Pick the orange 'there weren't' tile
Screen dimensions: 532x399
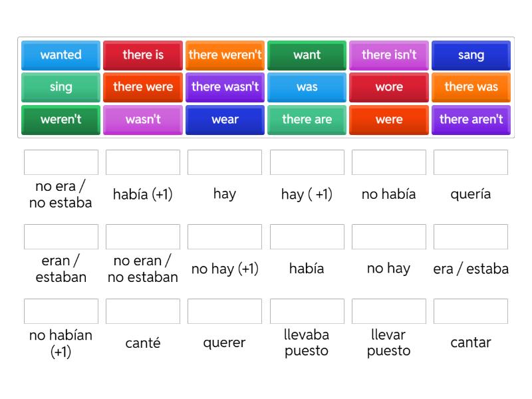pos(225,55)
